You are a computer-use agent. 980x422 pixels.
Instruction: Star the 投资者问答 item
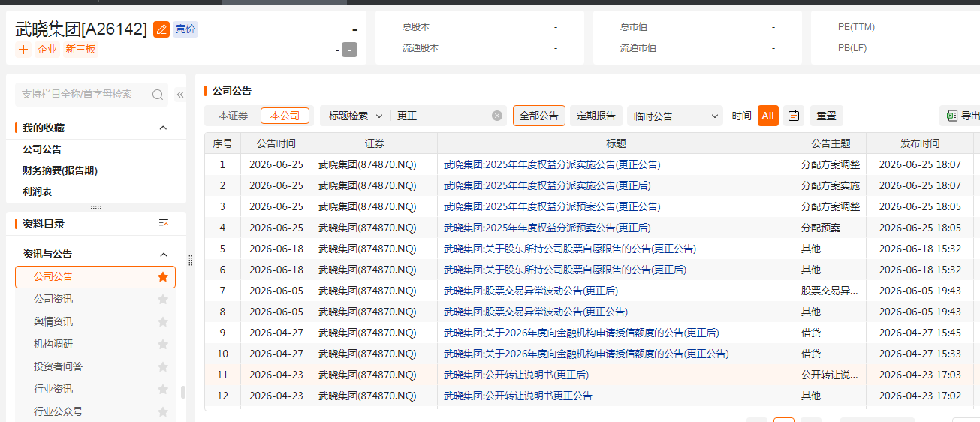[163, 367]
